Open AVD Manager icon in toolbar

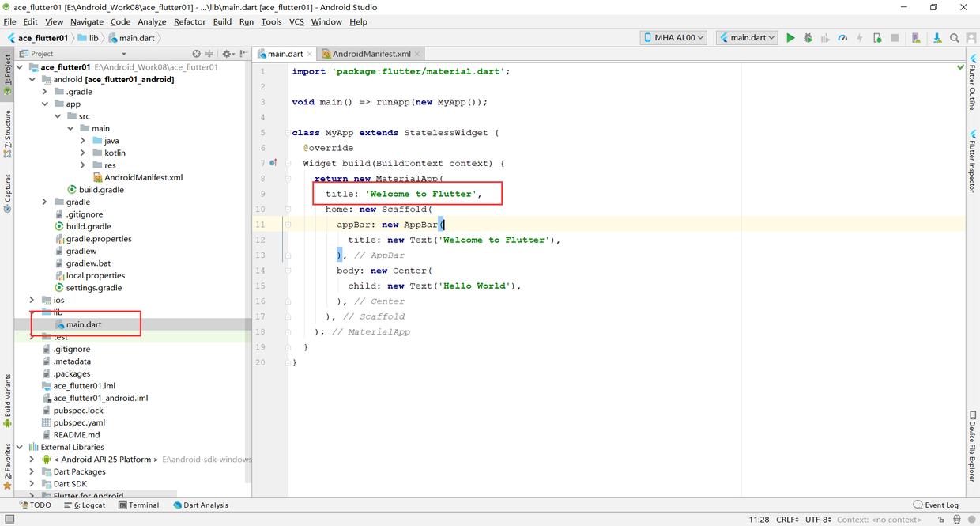click(x=916, y=37)
